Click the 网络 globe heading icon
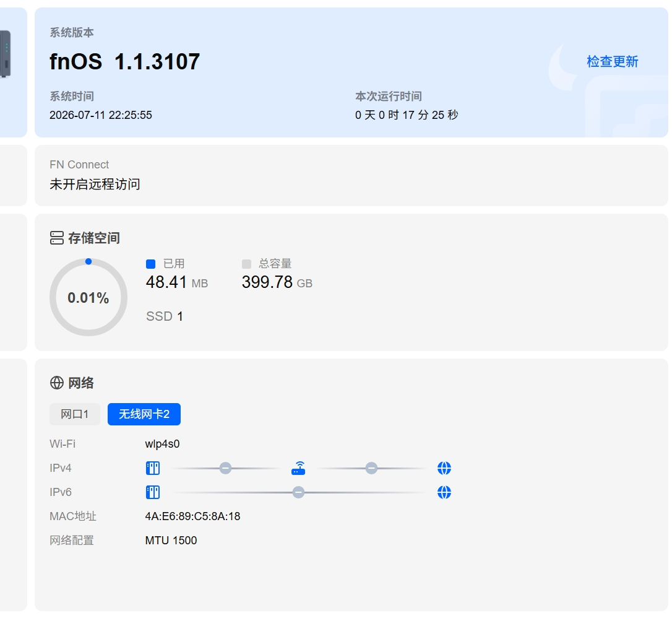Viewport: 672px width, 639px height. click(x=56, y=383)
